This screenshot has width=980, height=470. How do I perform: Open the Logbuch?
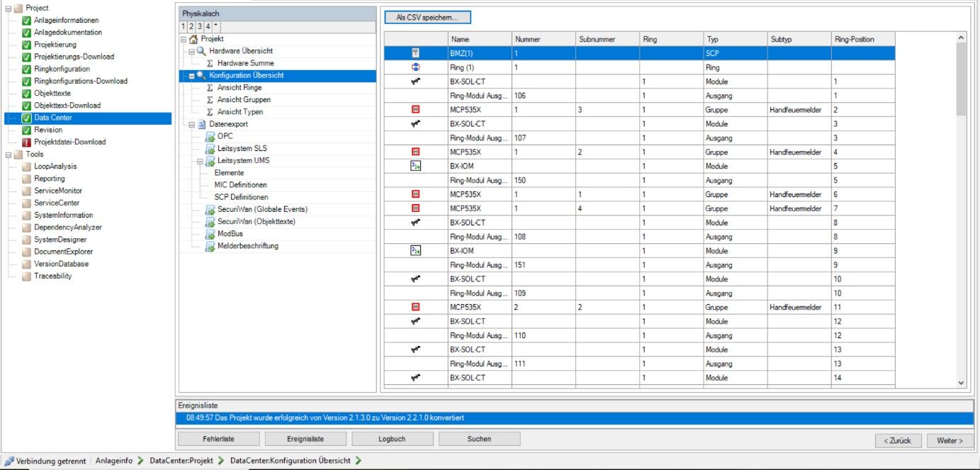point(392,439)
